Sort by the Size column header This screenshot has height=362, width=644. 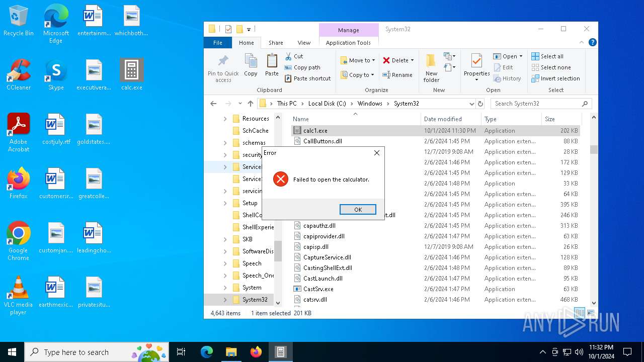pos(561,119)
